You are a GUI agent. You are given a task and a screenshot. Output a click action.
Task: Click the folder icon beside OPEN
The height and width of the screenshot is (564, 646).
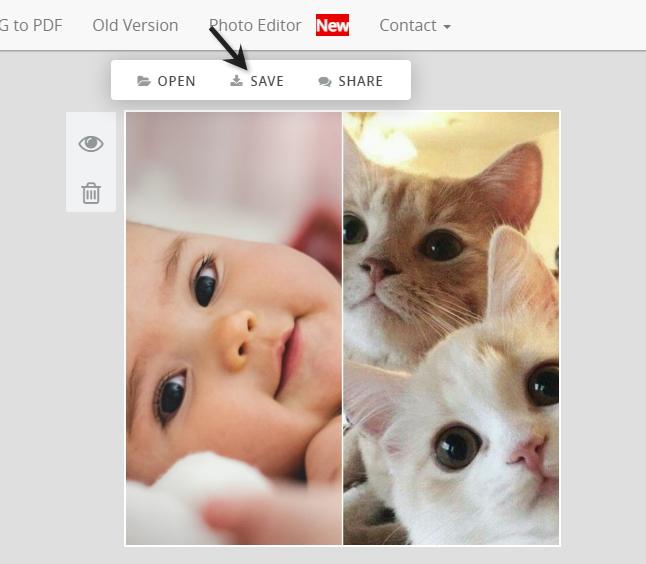pyautogui.click(x=144, y=81)
